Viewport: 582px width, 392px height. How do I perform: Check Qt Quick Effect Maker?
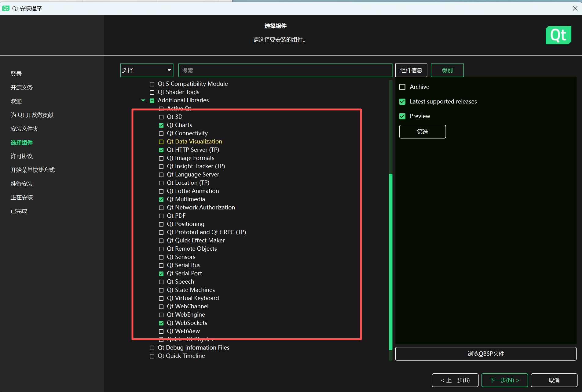(161, 241)
